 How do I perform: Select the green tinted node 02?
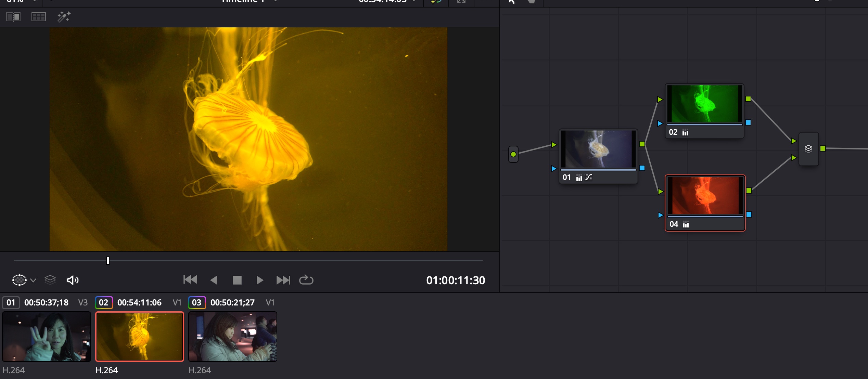704,104
